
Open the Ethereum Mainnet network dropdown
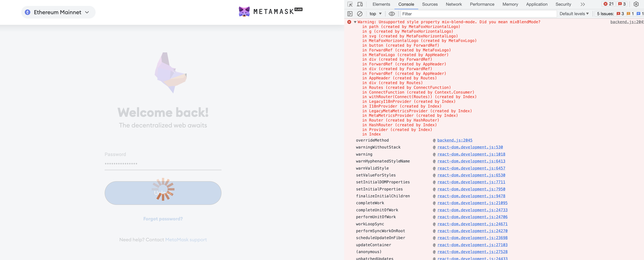58,12
